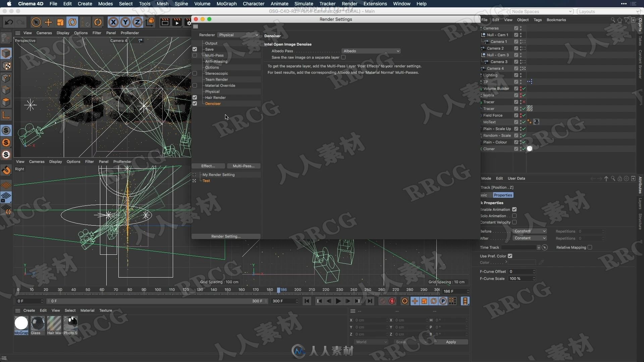644x362 pixels.
Task: Enable the Material Override checkbox
Action: pyautogui.click(x=195, y=85)
